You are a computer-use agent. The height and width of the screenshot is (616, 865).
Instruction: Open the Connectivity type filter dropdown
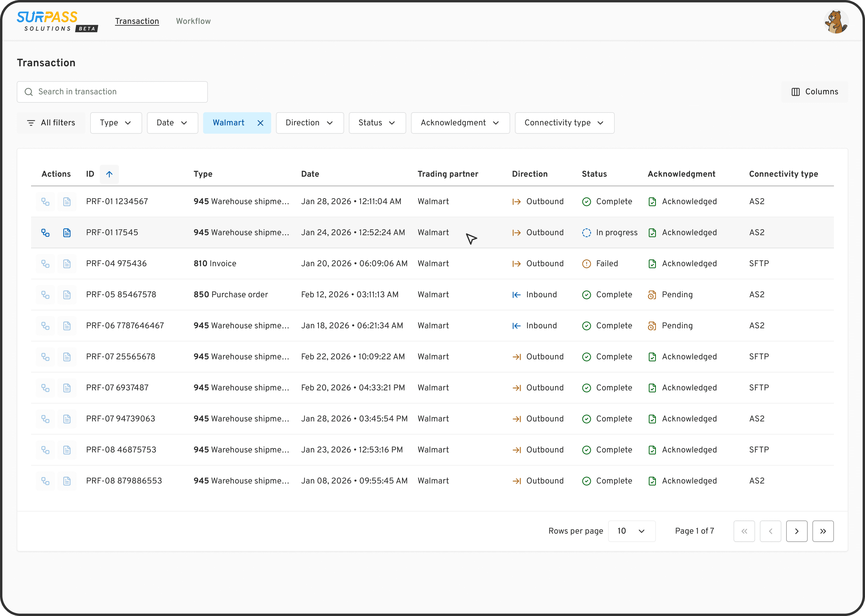tap(564, 123)
